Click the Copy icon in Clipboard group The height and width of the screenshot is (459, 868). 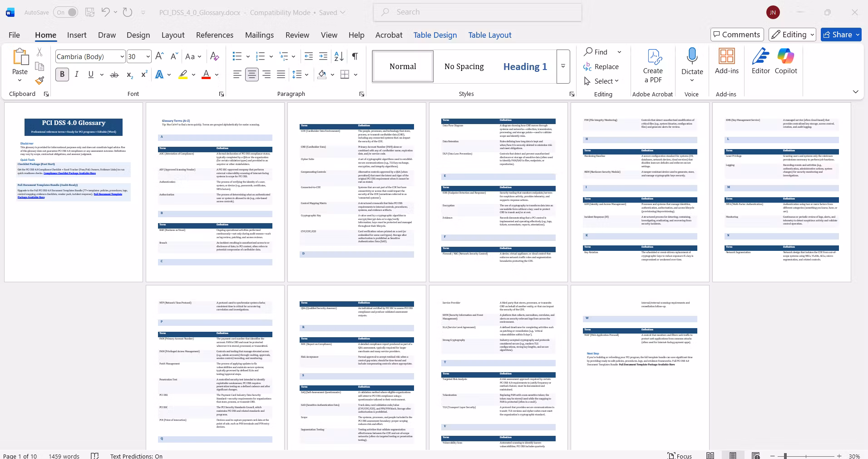(39, 66)
